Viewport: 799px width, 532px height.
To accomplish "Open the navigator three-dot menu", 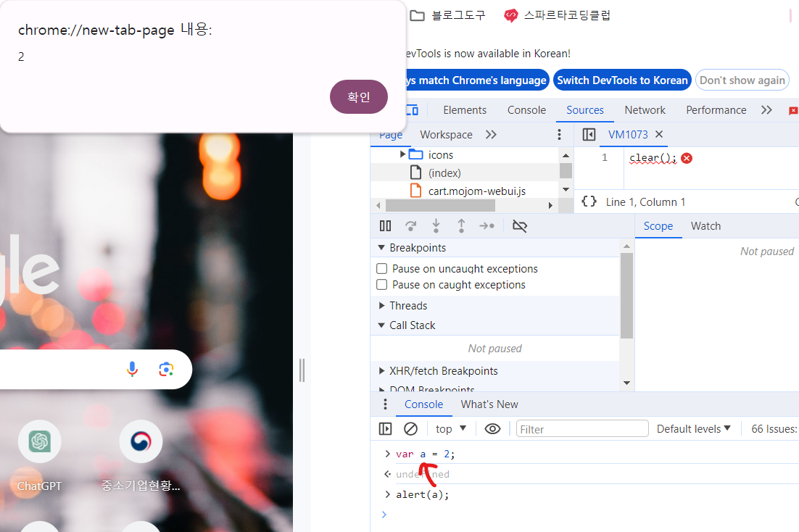I will pos(559,135).
